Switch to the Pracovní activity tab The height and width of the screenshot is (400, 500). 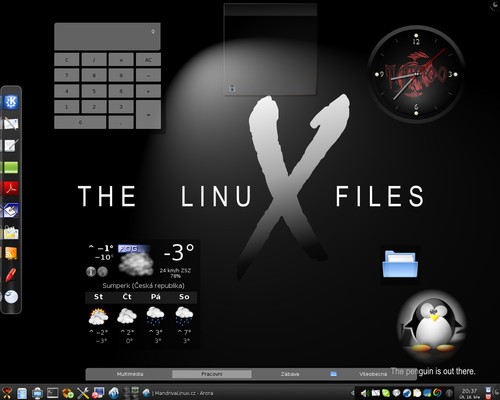[x=212, y=374]
